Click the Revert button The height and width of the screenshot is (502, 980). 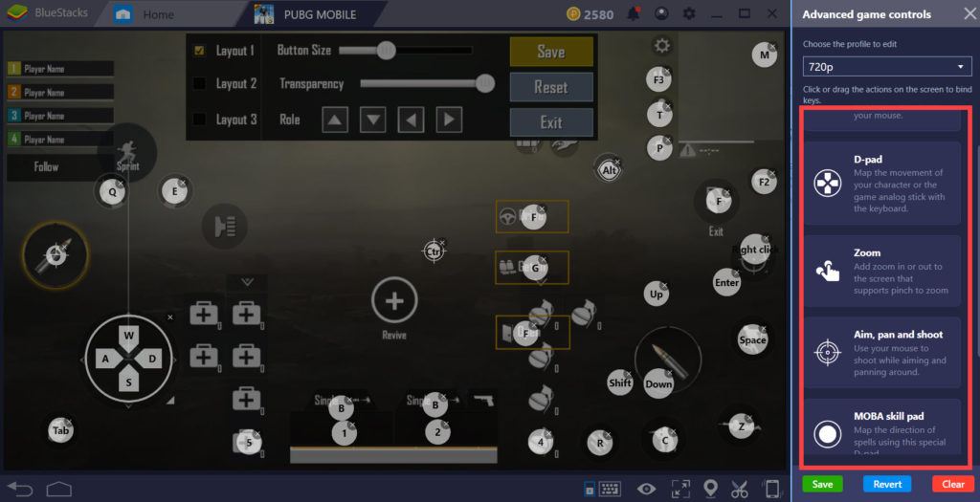(x=887, y=484)
